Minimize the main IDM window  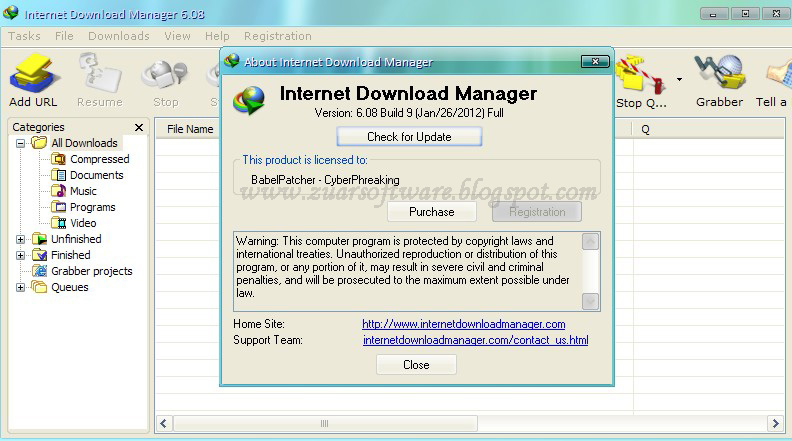click(x=714, y=14)
